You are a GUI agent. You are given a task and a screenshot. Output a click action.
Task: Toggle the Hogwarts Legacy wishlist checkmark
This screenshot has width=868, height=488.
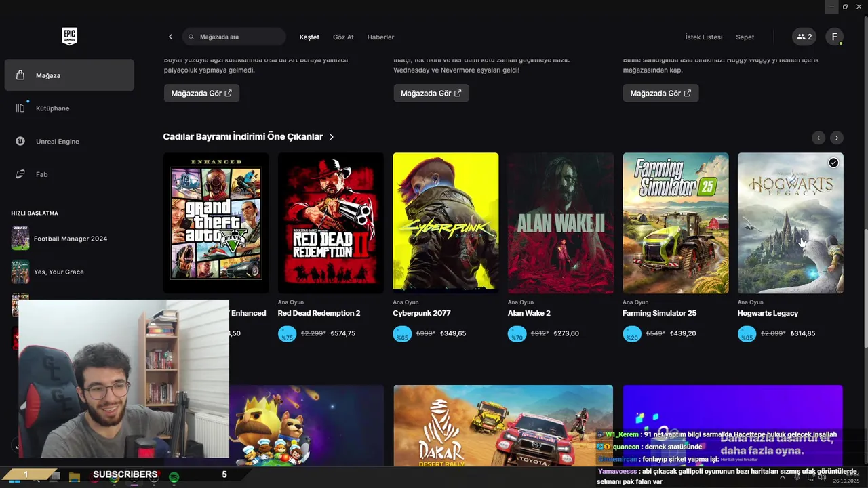tap(833, 163)
